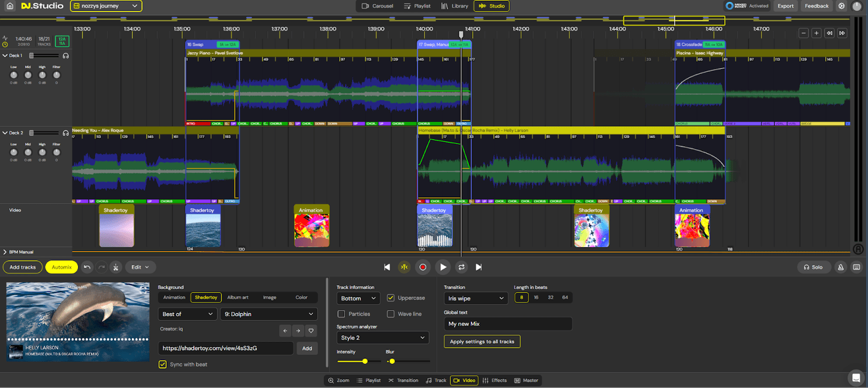The width and height of the screenshot is (868, 388).
Task: Collapse the Deck 1 section
Action: point(6,55)
